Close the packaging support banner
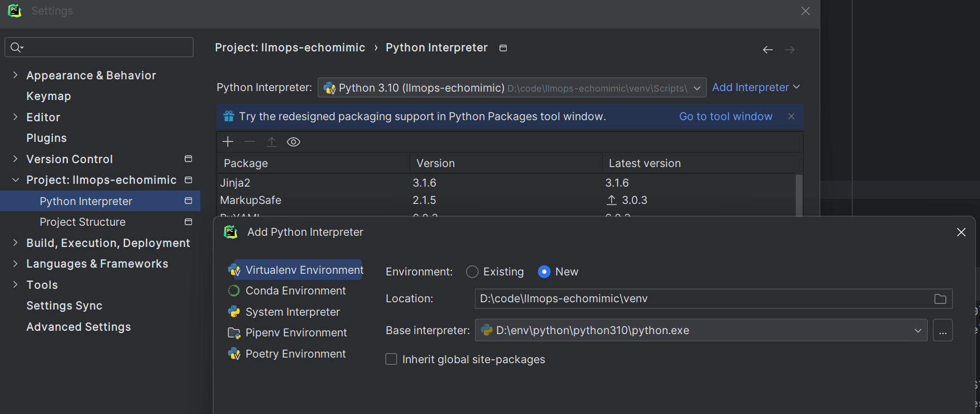 (791, 116)
